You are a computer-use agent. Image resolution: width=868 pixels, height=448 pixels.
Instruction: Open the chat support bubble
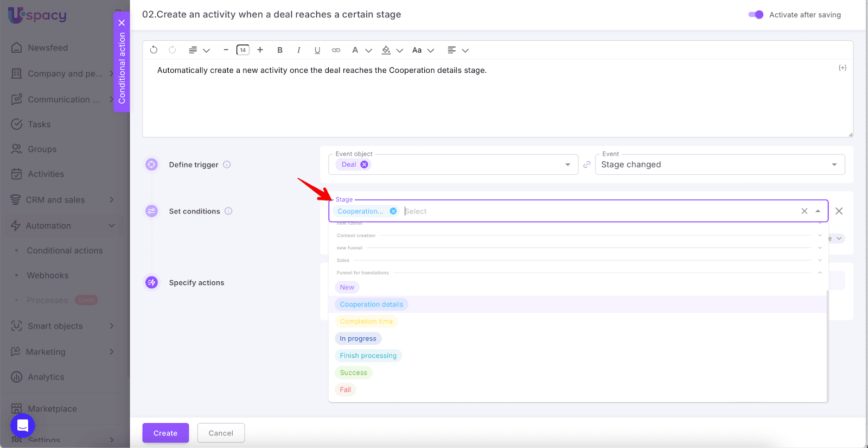coord(23,425)
